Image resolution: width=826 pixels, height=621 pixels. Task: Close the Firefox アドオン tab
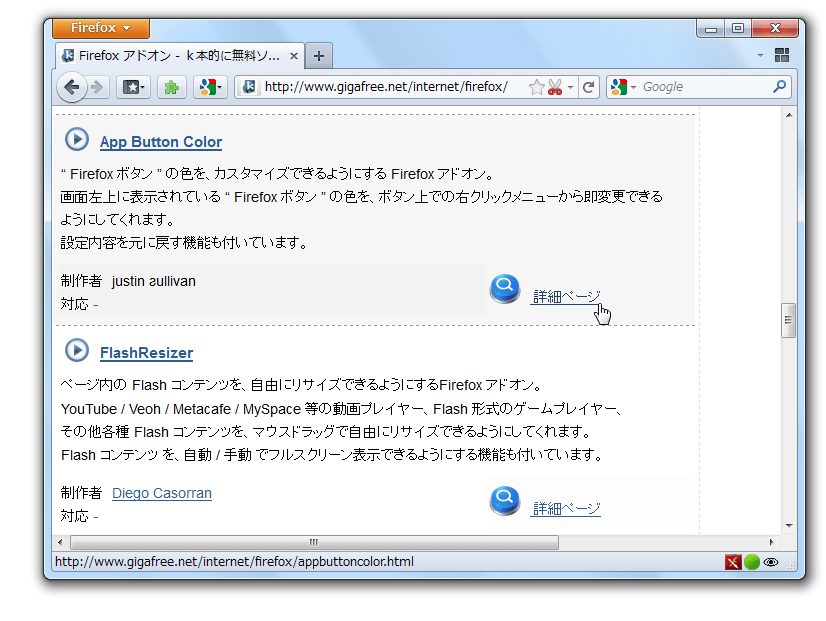[294, 56]
